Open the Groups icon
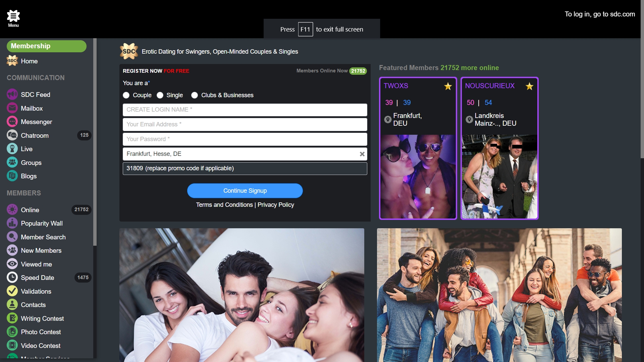The height and width of the screenshot is (362, 644). click(x=12, y=163)
